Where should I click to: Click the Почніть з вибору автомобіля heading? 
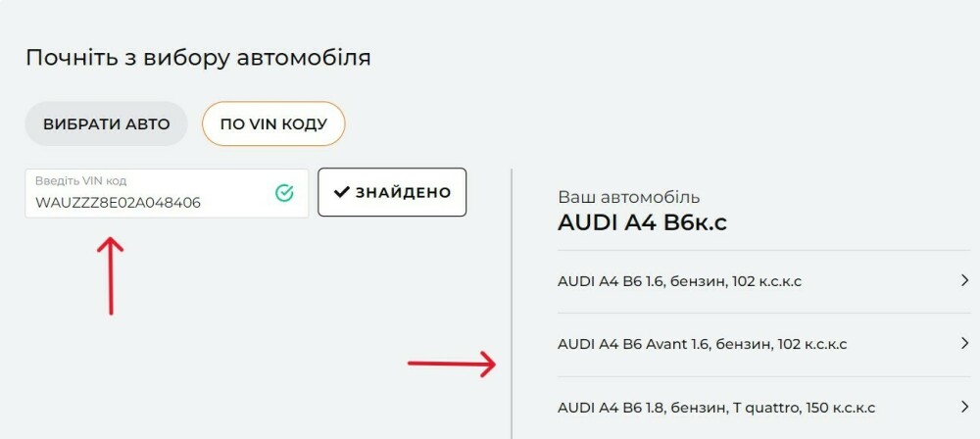tap(198, 58)
